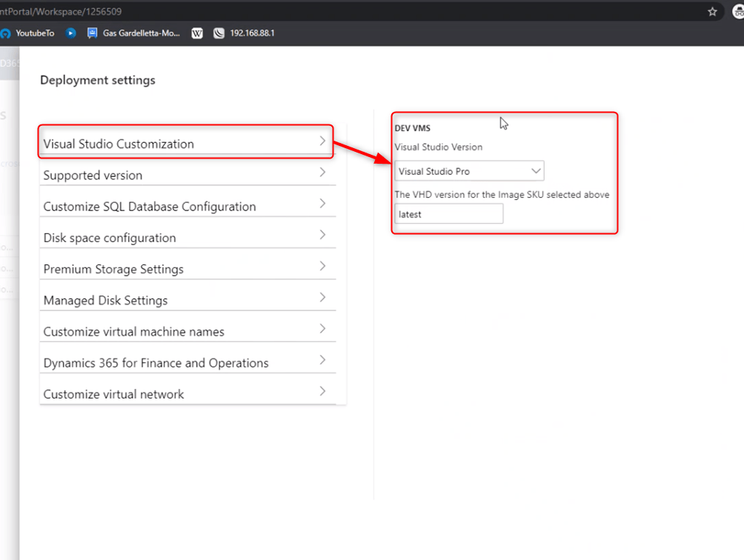Expand Customize virtual network via its chevron
The image size is (744, 560).
tap(322, 391)
